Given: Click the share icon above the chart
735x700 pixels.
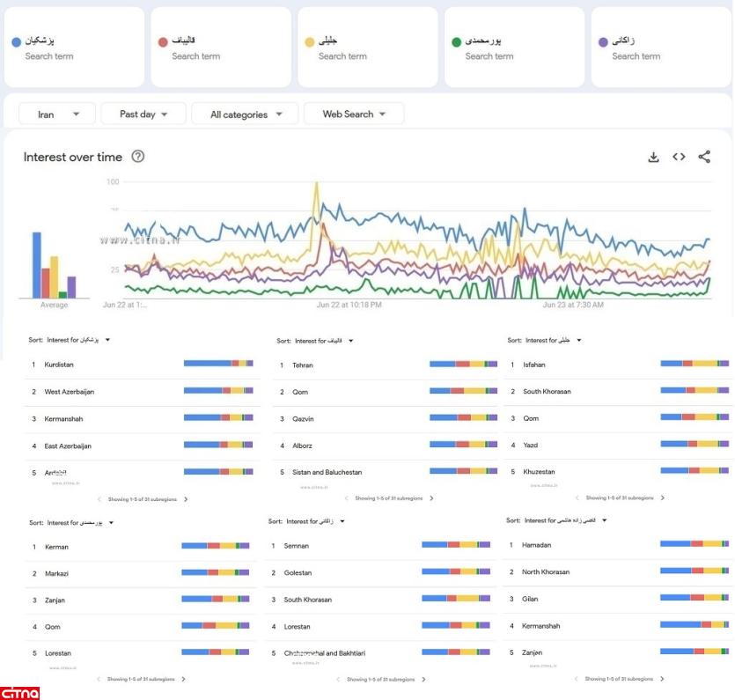Looking at the screenshot, I should tap(704, 158).
